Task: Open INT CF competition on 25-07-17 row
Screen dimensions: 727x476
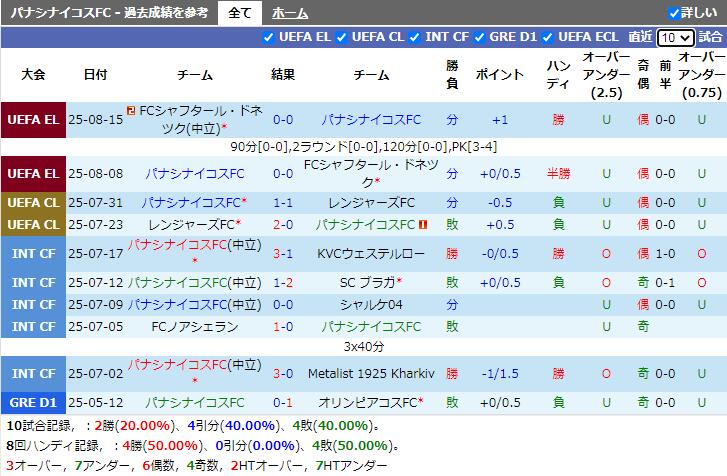Action: click(x=33, y=254)
